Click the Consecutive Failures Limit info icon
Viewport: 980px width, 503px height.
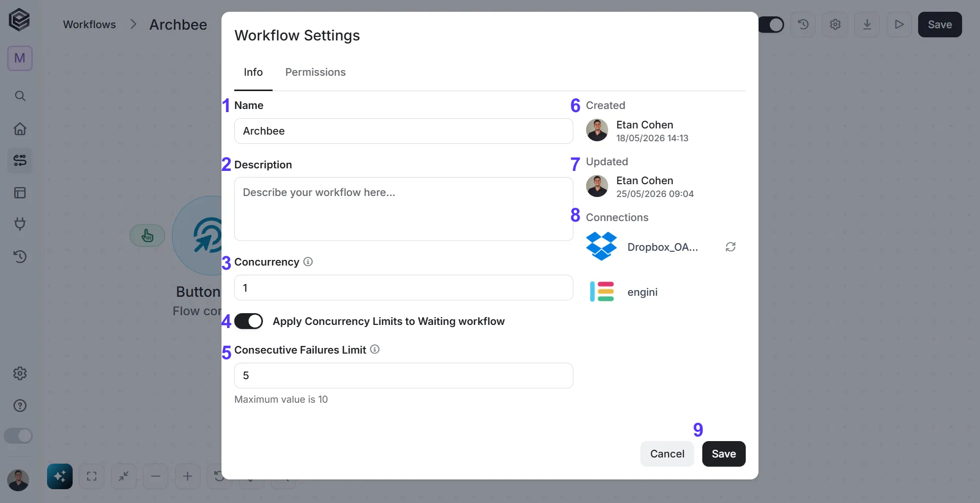click(x=375, y=349)
